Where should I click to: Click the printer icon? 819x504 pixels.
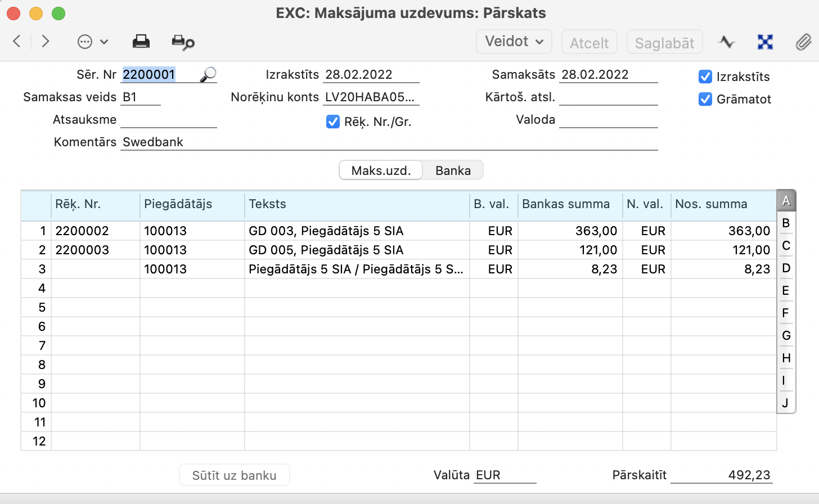pyautogui.click(x=141, y=42)
